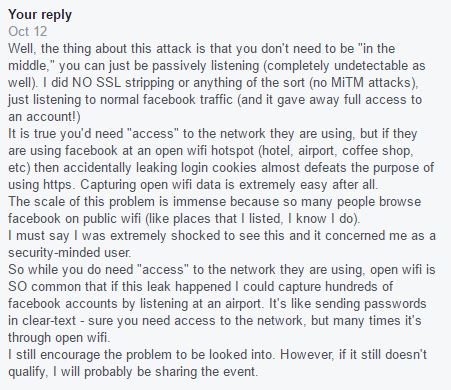451x390 pixels.
Task: Click the phrase "leaking login cookies"
Action: point(196,168)
